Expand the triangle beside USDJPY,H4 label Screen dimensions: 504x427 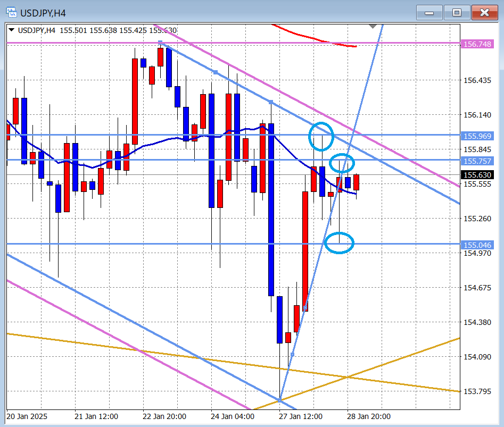coord(12,30)
